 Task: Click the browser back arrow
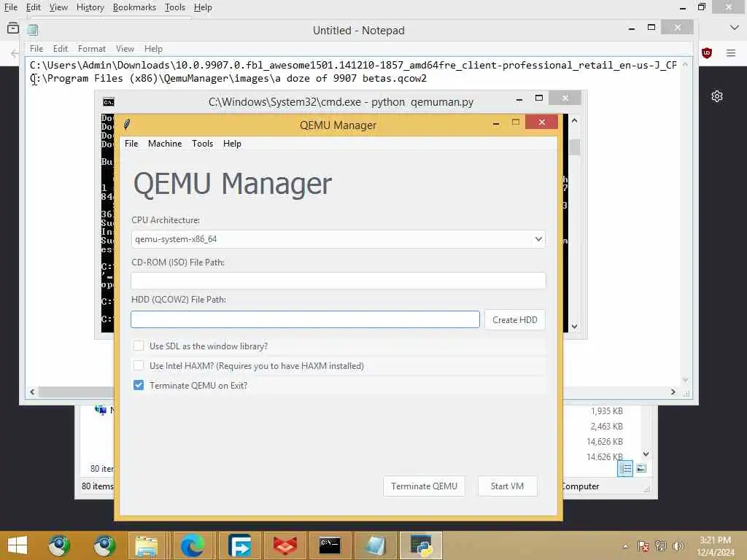(x=14, y=53)
